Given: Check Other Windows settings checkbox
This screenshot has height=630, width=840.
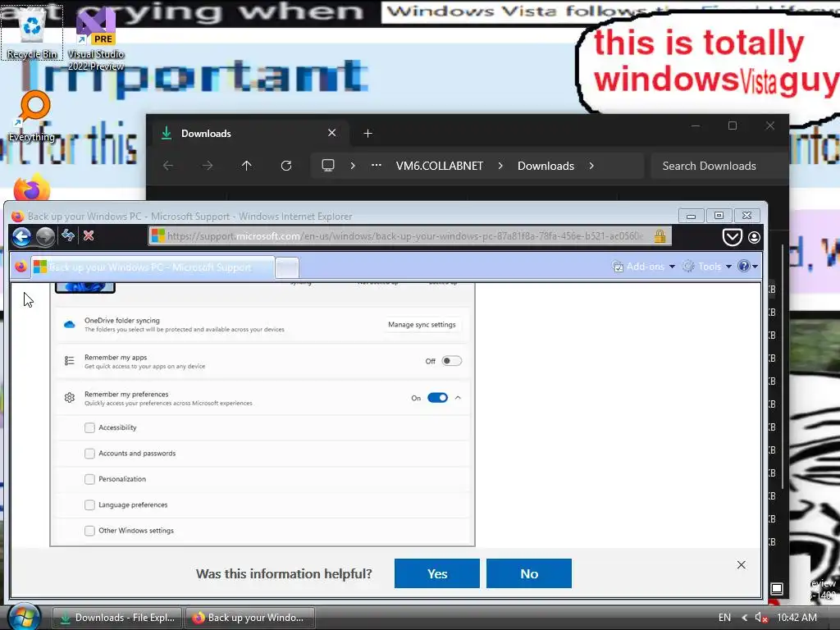Looking at the screenshot, I should (x=89, y=531).
